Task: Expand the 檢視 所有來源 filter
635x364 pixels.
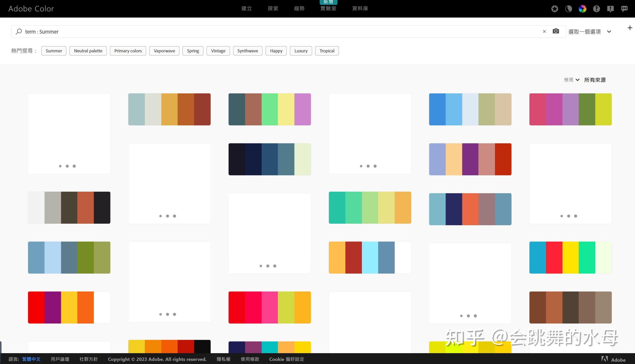Action: 585,80
